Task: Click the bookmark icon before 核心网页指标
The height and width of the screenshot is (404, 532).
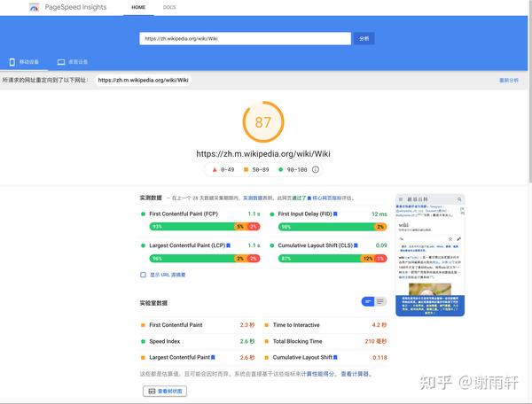Action: pyautogui.click(x=309, y=198)
